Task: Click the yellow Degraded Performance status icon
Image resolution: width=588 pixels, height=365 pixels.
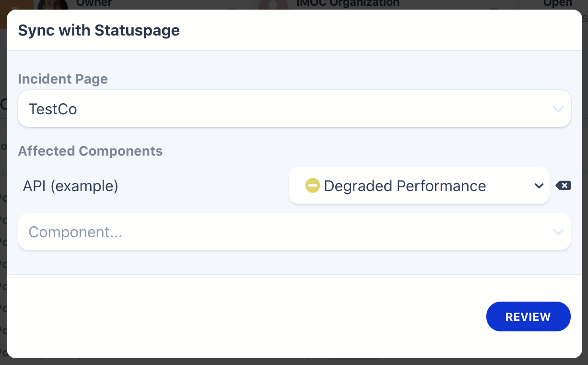Action: pos(312,185)
